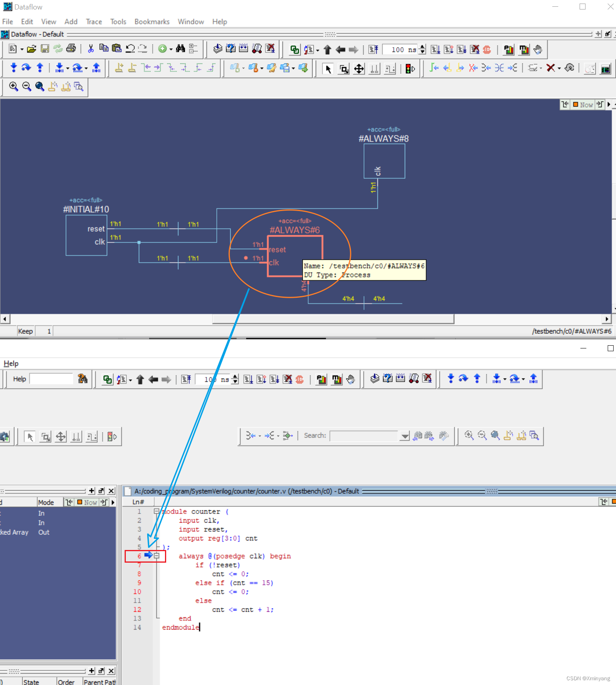Open the Window menu
This screenshot has height=685, width=616.
[191, 21]
